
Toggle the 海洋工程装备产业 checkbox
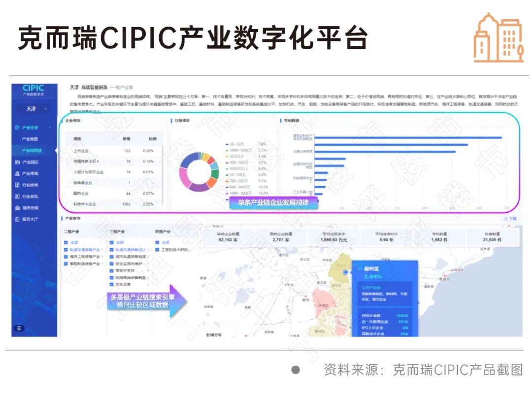[66, 257]
